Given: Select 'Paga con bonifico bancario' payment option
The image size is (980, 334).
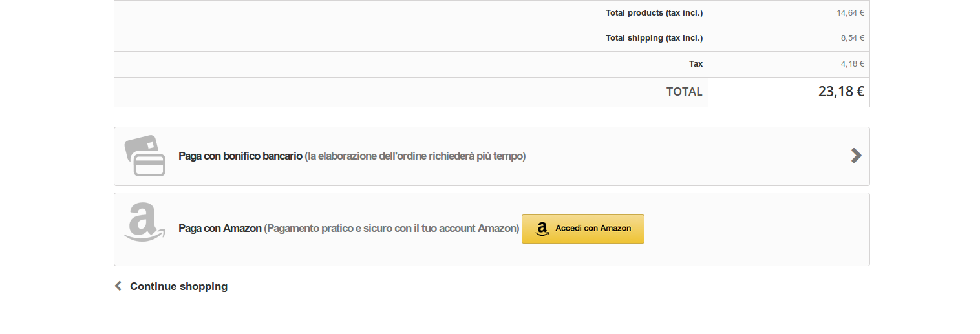Looking at the screenshot, I should (240, 156).
